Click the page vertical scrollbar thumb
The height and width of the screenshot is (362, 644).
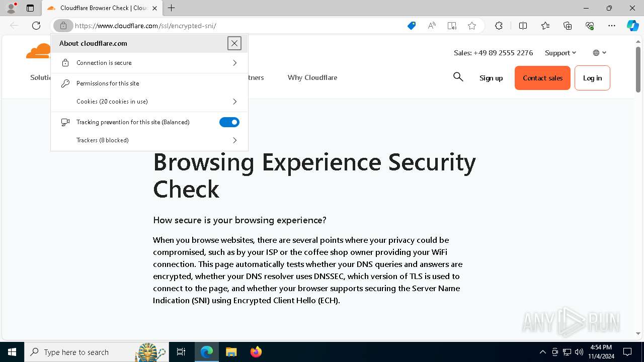pos(638,69)
